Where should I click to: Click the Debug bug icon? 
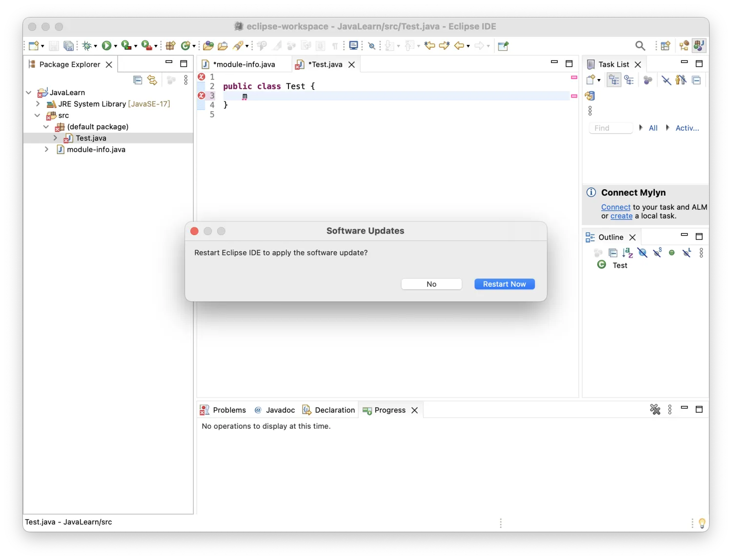87,45
